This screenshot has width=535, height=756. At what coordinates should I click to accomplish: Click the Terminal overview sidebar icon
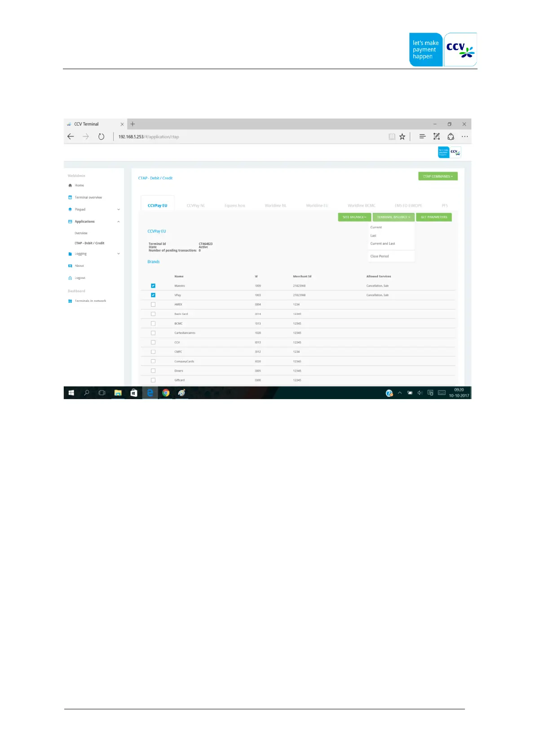pyautogui.click(x=70, y=198)
